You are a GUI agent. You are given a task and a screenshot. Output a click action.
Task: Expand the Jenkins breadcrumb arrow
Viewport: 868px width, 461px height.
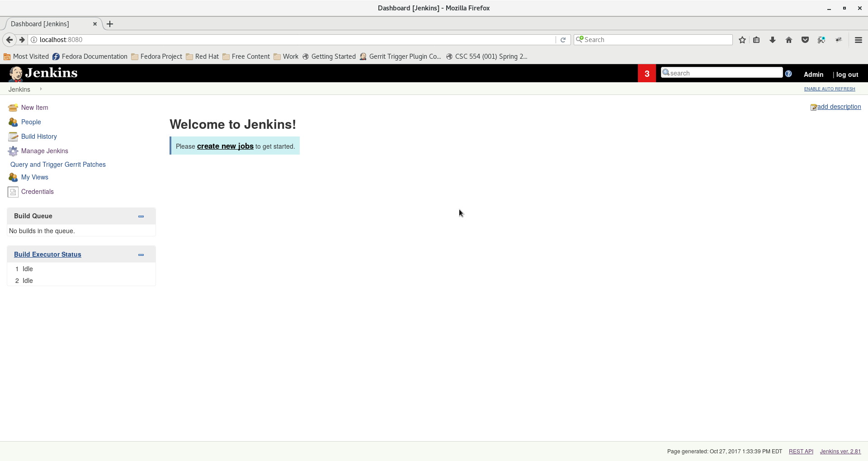41,89
